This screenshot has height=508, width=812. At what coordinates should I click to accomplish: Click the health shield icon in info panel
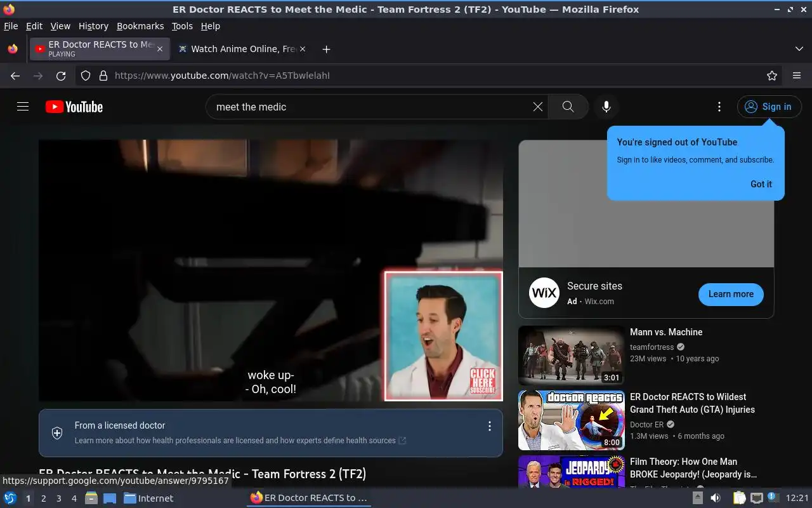point(57,433)
